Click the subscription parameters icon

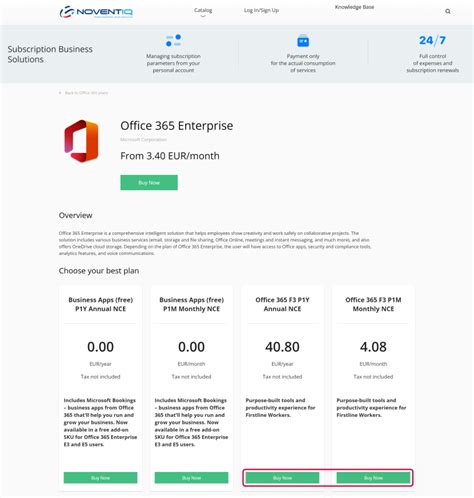pos(173,40)
